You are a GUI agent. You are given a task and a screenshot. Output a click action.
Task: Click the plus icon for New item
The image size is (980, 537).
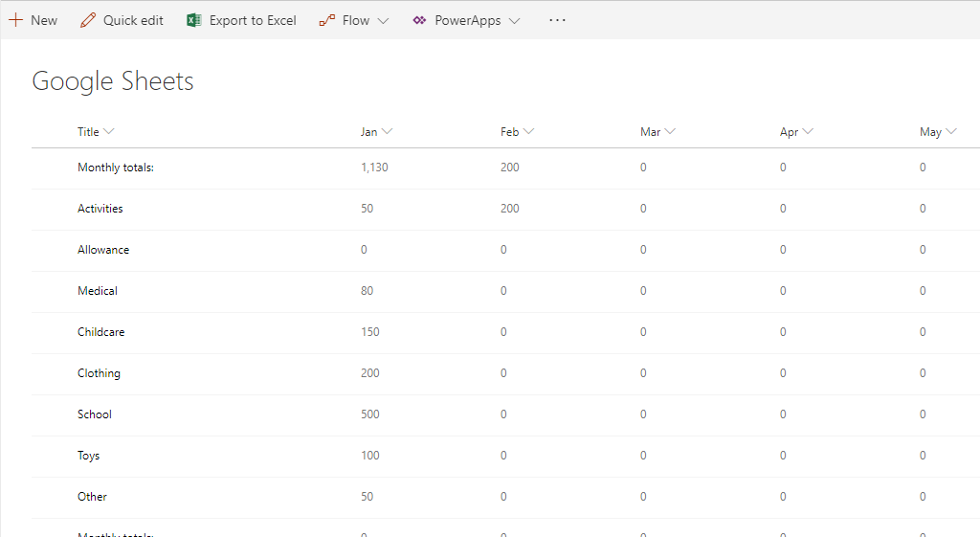click(x=16, y=20)
